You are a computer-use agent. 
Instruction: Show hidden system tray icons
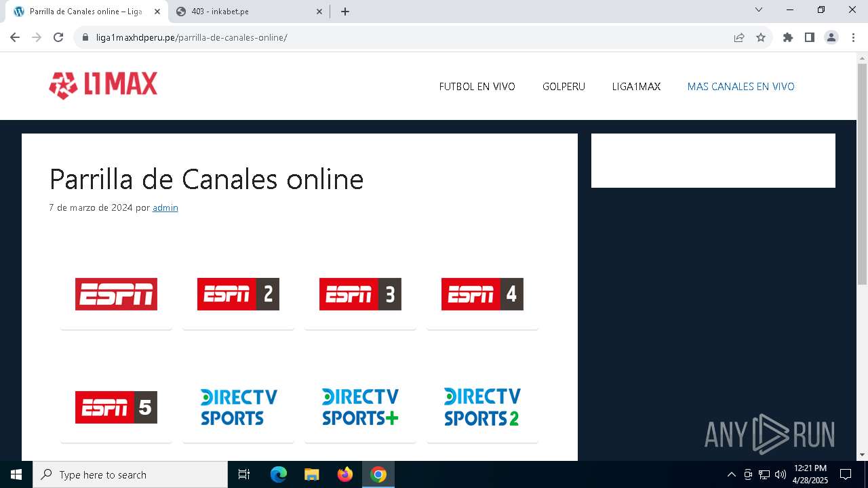(731, 474)
